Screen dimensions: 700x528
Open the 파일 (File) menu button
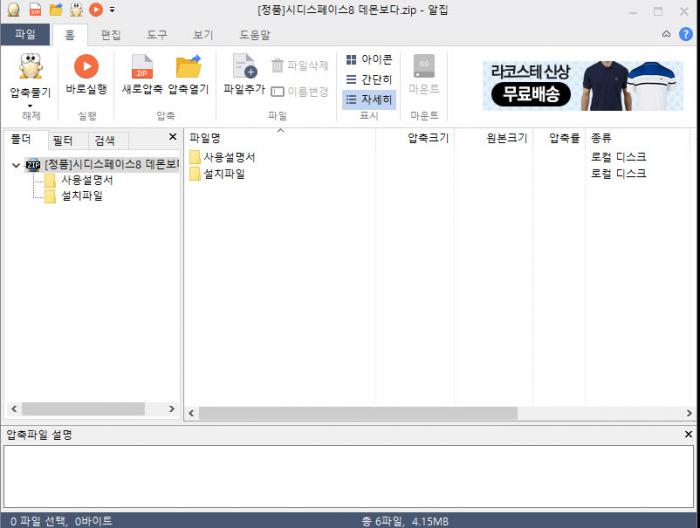pyautogui.click(x=25, y=34)
